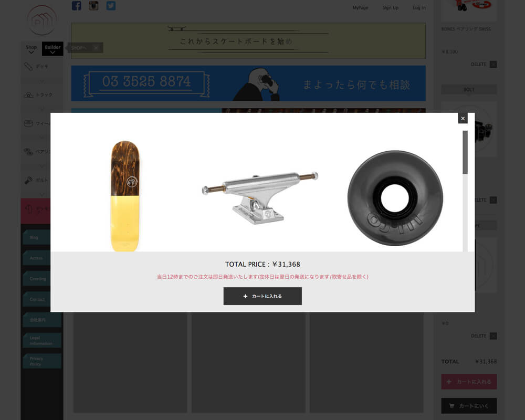The image size is (525, 420).
Task: Expand the chevron below the deck category
Action: [42, 81]
